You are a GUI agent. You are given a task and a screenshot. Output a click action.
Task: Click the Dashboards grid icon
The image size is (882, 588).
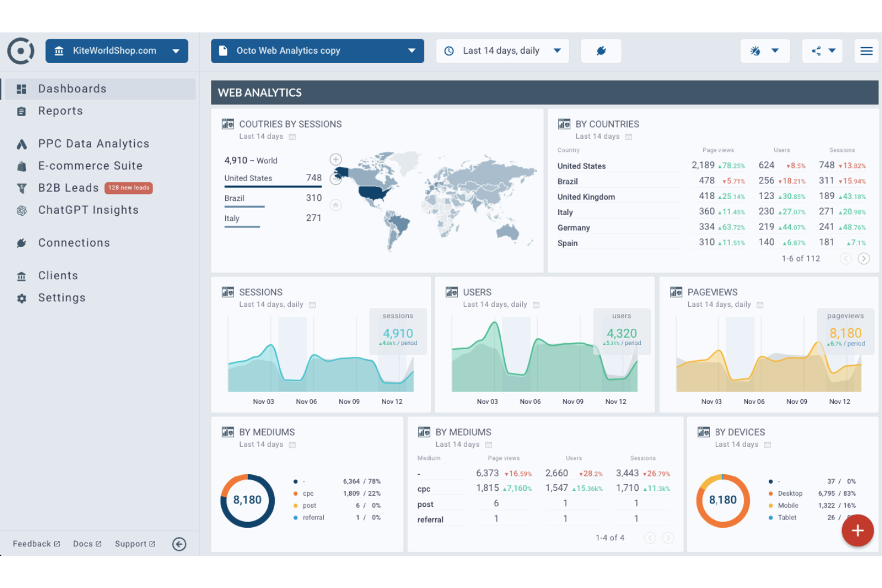point(21,89)
